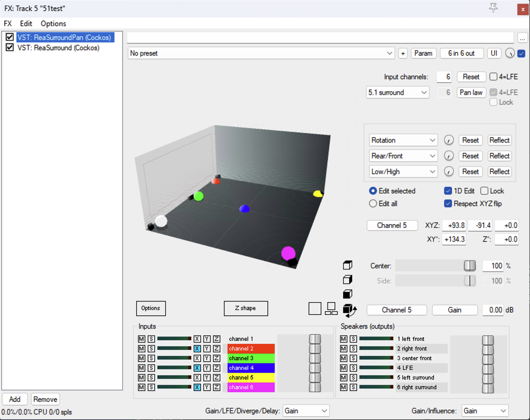Toggle Z flip for channel 5
The image size is (530, 420).
coord(217,377)
